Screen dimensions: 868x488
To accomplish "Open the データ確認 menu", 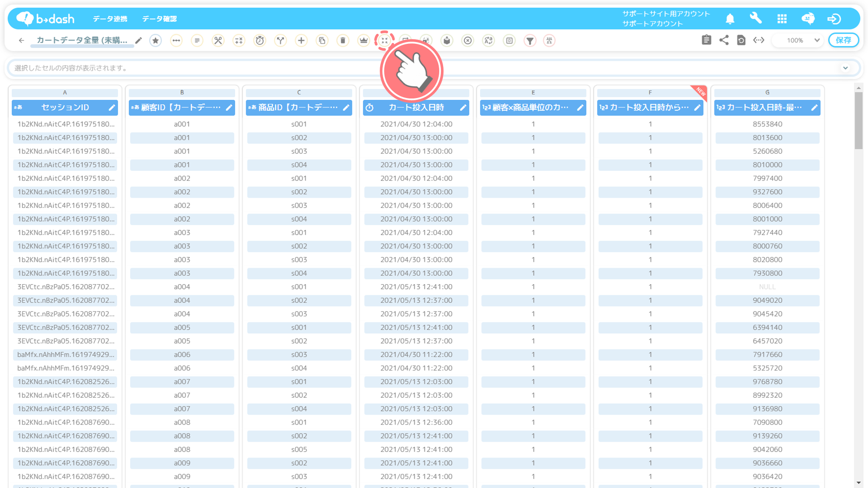I will tap(159, 19).
